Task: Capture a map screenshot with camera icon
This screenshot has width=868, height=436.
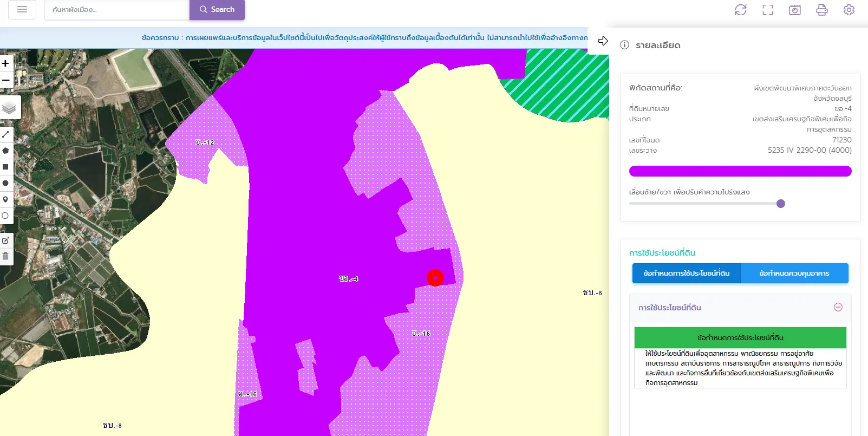Action: (x=794, y=10)
